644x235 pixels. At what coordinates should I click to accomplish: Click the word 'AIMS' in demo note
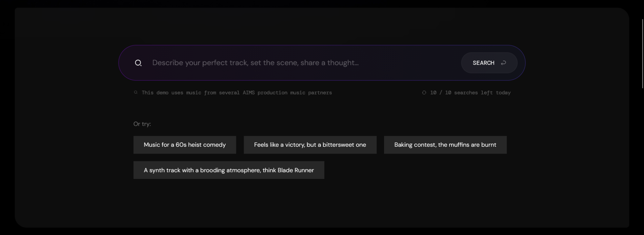(x=248, y=92)
